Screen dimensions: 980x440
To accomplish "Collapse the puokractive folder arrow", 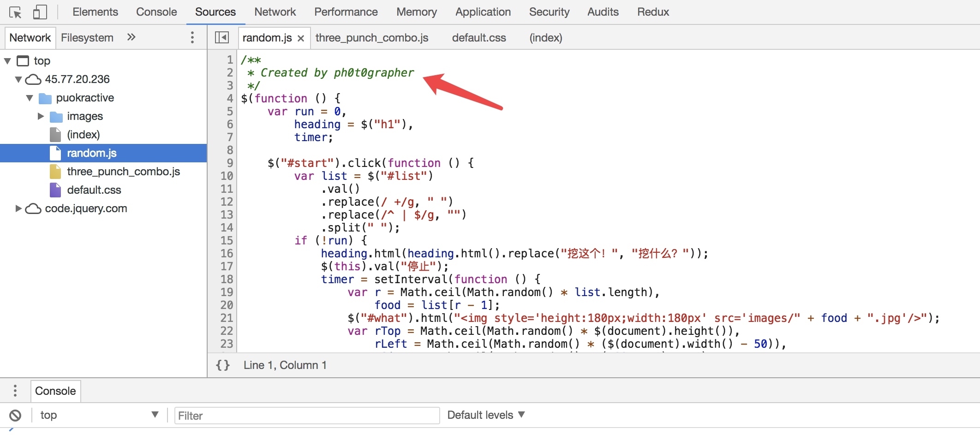I will [30, 98].
